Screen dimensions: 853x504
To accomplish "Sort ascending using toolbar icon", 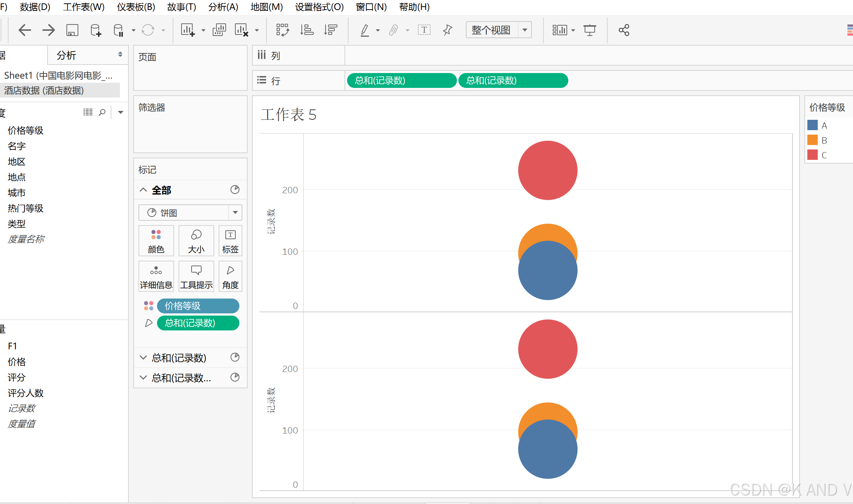I will 307,30.
